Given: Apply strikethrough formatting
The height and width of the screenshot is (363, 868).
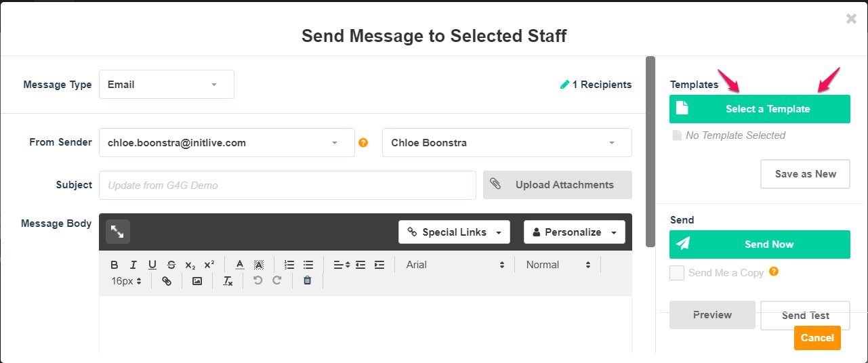Looking at the screenshot, I should [171, 265].
